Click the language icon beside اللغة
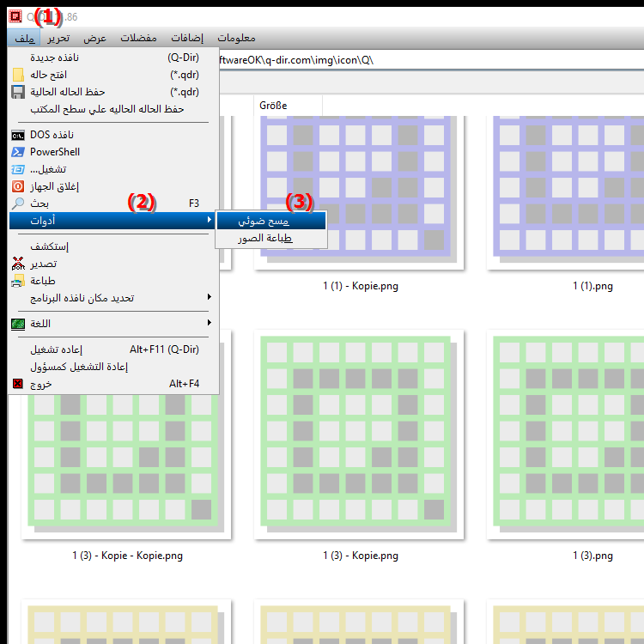Screen dimensions: 644x644 [18, 324]
